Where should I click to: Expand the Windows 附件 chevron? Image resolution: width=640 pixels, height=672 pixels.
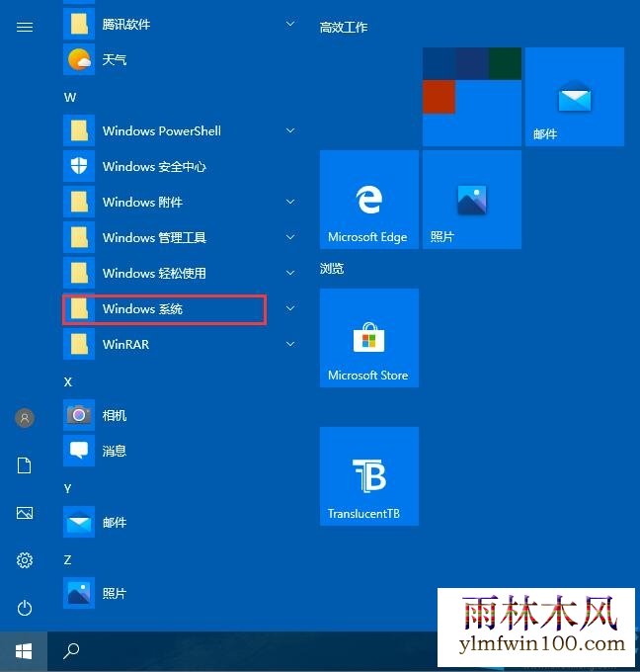tap(290, 202)
